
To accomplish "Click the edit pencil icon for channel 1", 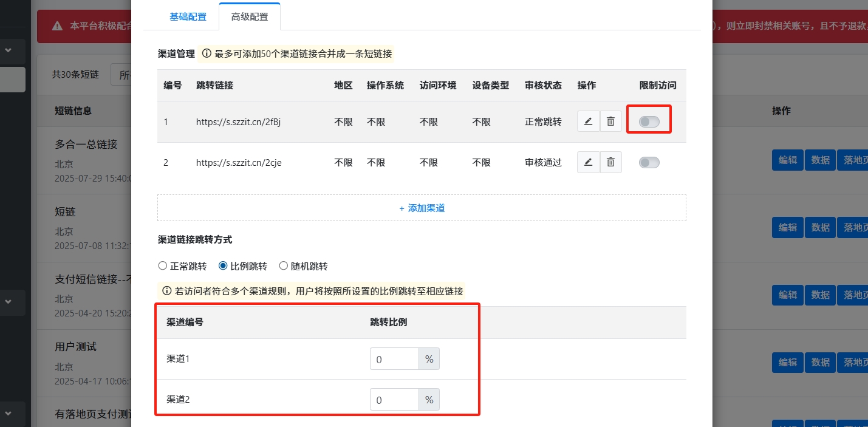I will (x=587, y=121).
